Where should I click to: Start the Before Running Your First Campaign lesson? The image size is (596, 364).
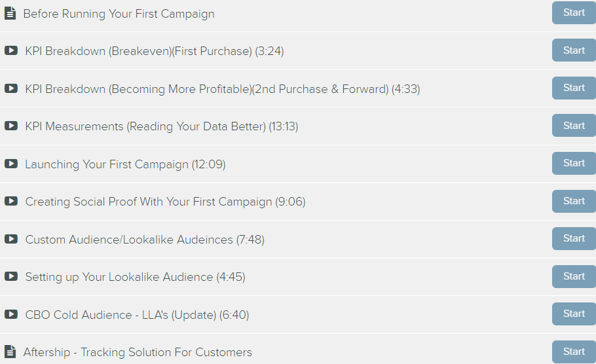574,12
